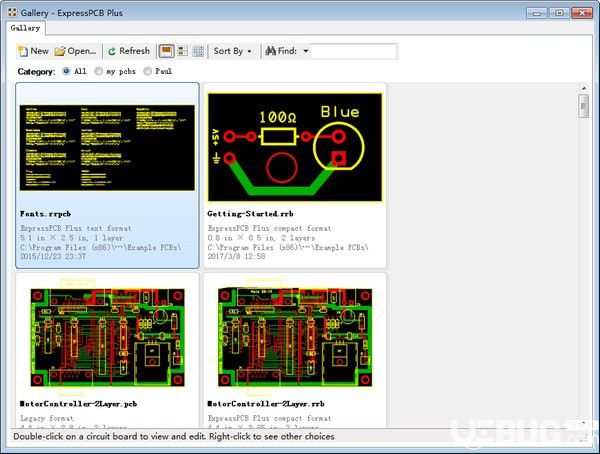Open an existing PCB file with Open...
This screenshot has height=454, width=600.
pos(75,51)
